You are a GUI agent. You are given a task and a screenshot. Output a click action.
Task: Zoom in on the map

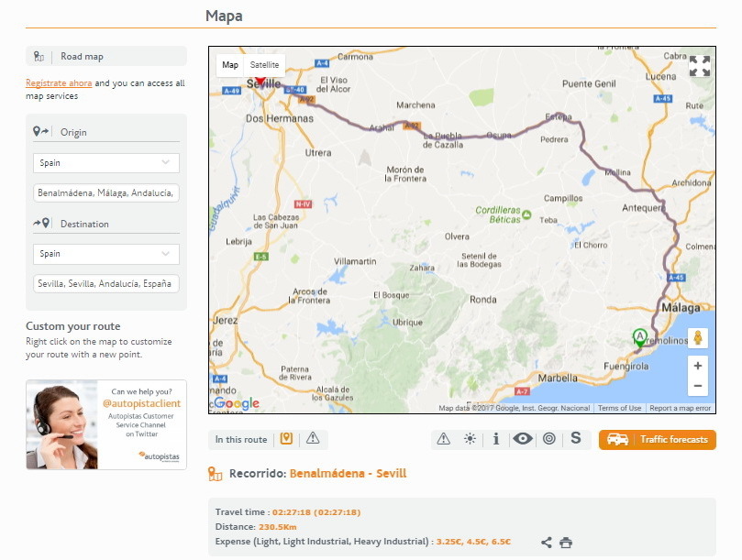point(698,366)
